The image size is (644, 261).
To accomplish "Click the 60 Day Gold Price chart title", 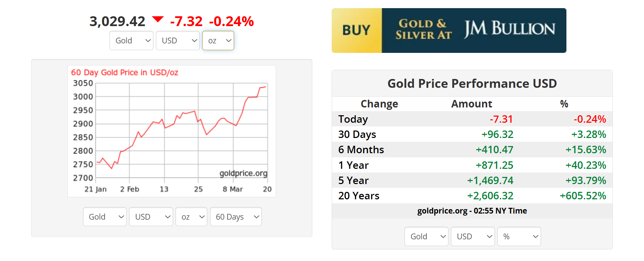I will 124,73.
